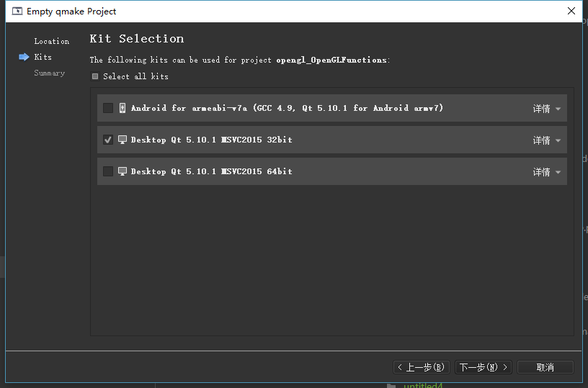Expand 详情 for the MSVC2015 64bit kit
The image size is (588, 388).
pyautogui.click(x=547, y=172)
